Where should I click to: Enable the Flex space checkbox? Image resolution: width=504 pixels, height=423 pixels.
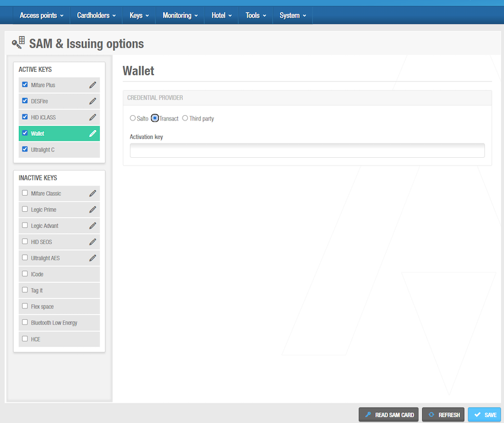click(x=25, y=306)
